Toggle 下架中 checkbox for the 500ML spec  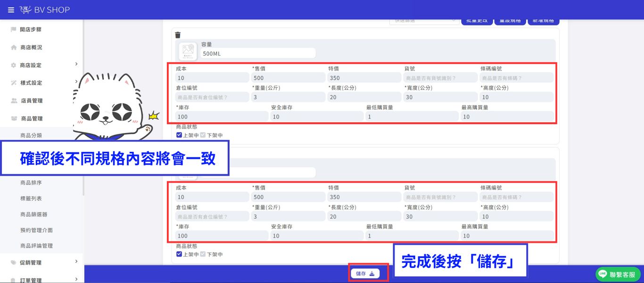(x=203, y=135)
